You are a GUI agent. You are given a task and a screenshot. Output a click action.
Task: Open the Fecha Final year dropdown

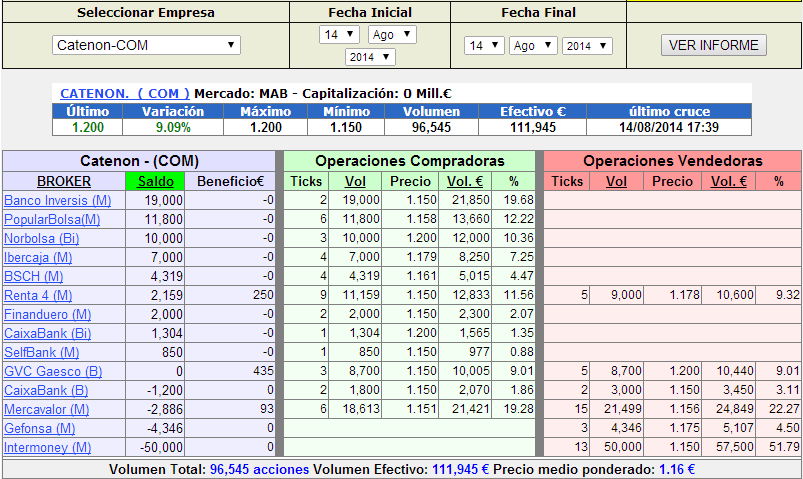click(x=587, y=46)
